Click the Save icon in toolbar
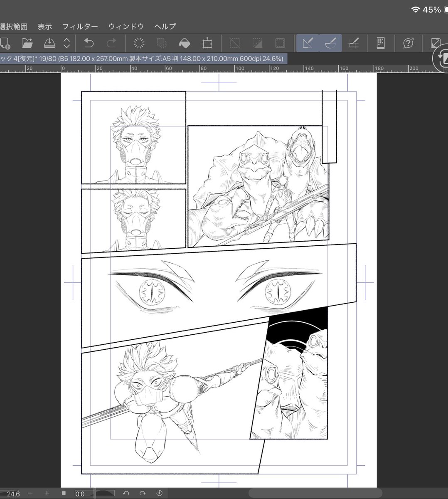The width and height of the screenshot is (448, 499). click(x=49, y=43)
